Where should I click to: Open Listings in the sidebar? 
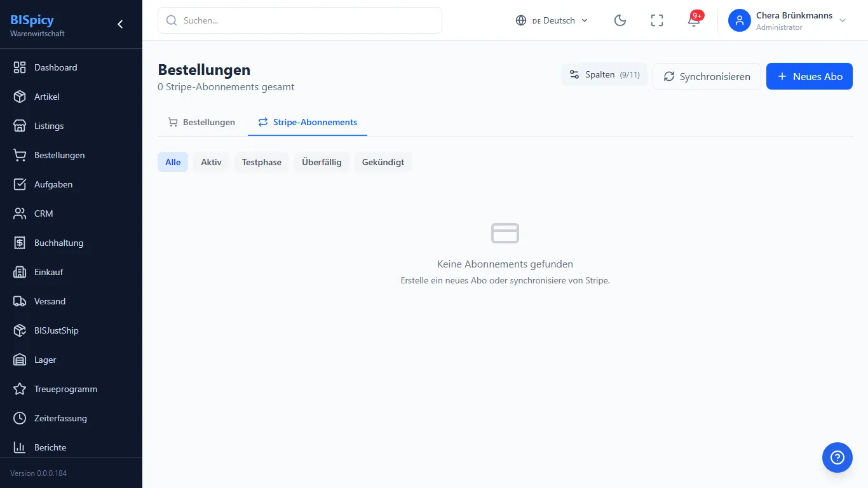[x=71, y=126]
